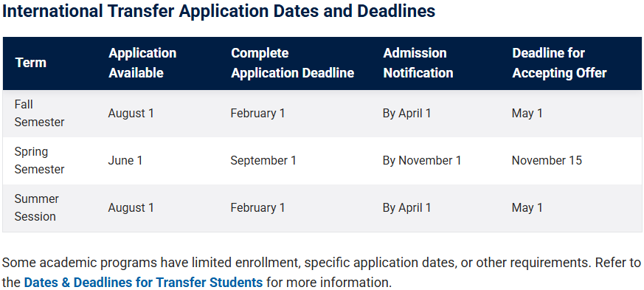Screen dimensions: 644x290
Task: Click the September 1 deadline cell
Action: 263,161
